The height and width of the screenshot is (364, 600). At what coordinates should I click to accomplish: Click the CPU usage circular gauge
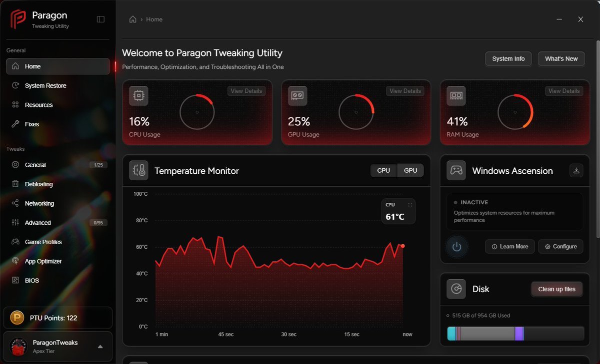197,112
